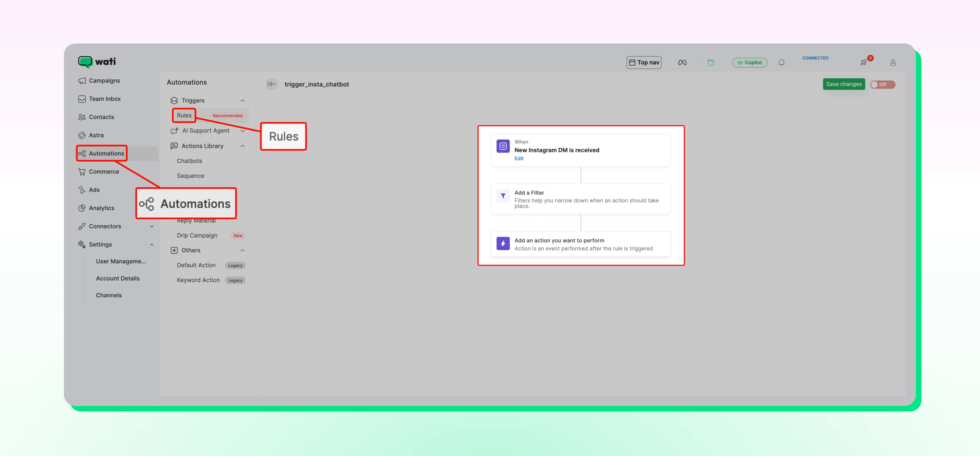980x456 pixels.
Task: Collapse the Triggers section
Action: [242, 100]
